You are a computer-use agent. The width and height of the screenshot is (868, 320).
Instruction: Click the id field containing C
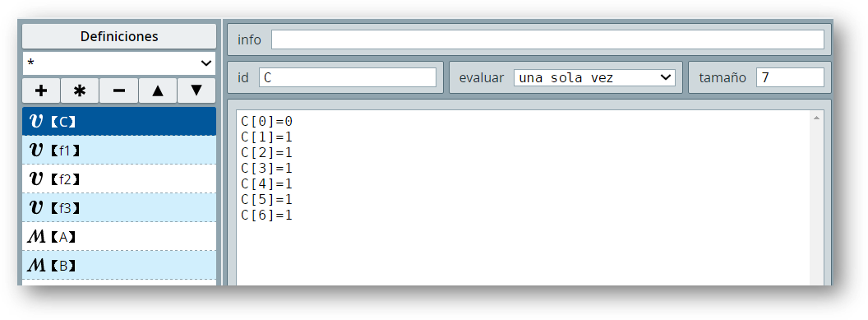(348, 77)
